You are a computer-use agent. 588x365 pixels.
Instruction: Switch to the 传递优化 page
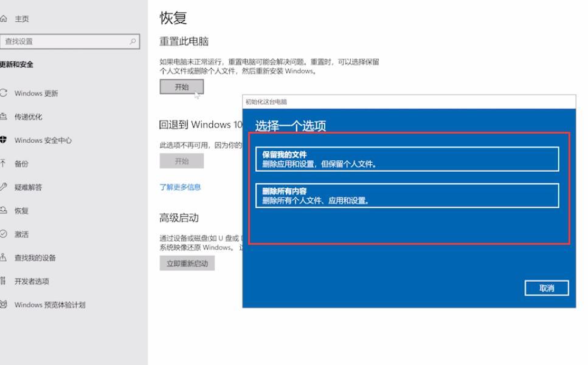pyautogui.click(x=29, y=117)
